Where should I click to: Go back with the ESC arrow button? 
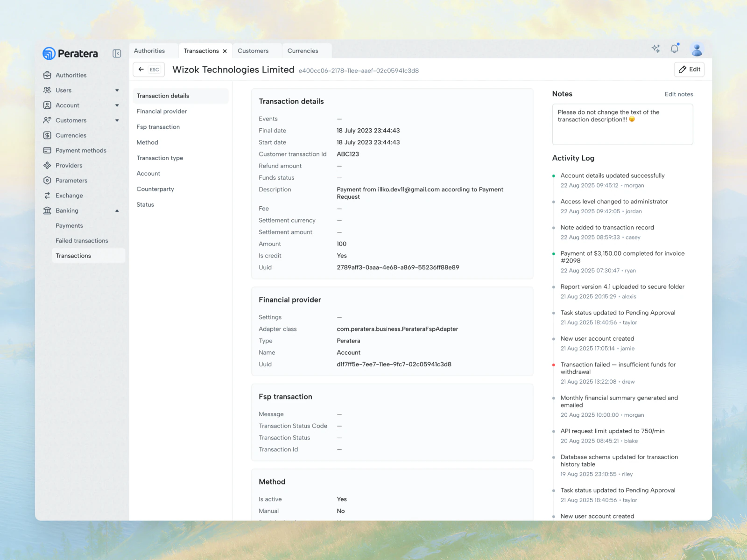[x=149, y=70]
